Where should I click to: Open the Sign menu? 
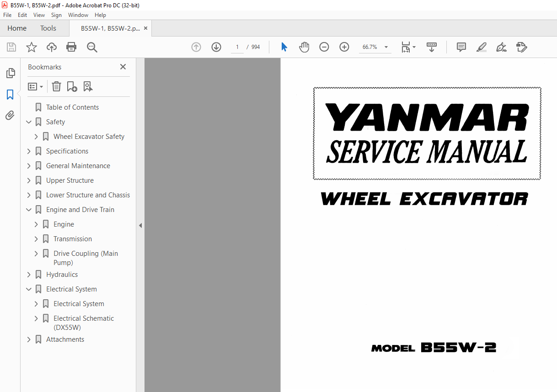click(x=56, y=15)
